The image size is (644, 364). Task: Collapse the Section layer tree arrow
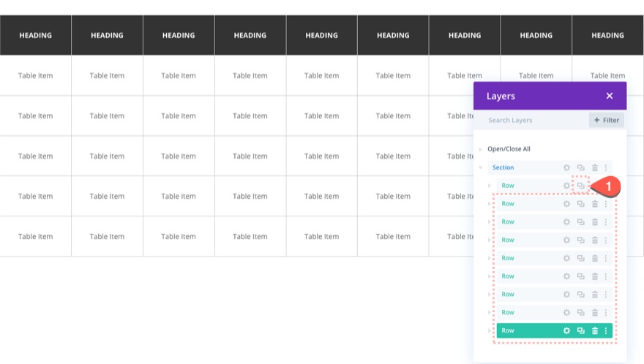click(481, 168)
